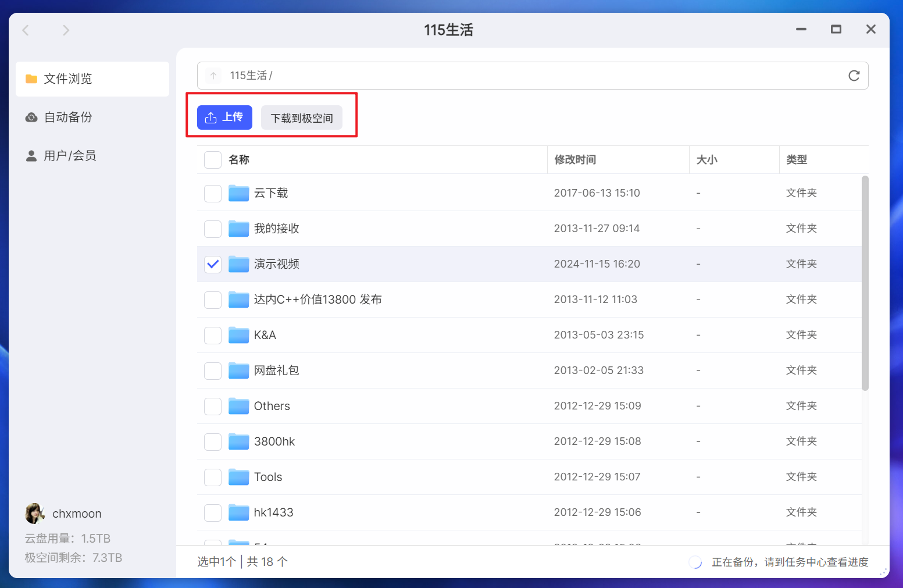Minimize the 115生活 window

[x=801, y=29]
